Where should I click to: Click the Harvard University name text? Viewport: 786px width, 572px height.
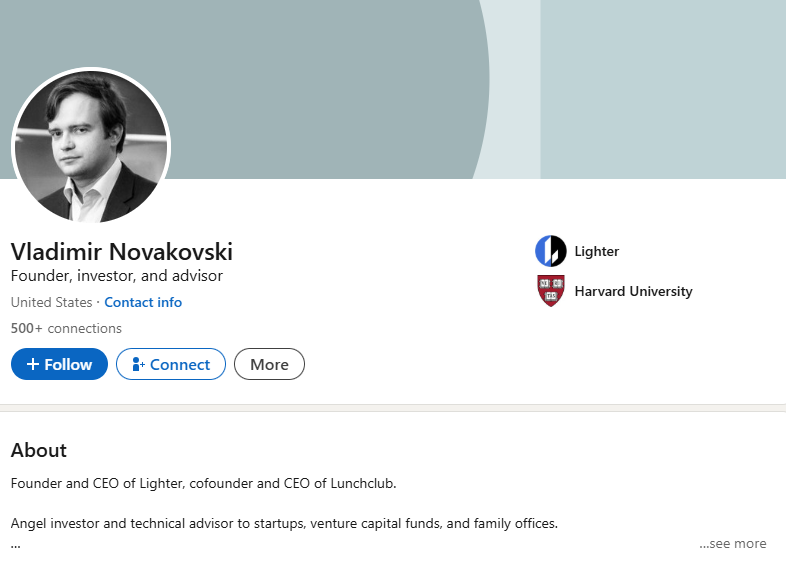[633, 291]
